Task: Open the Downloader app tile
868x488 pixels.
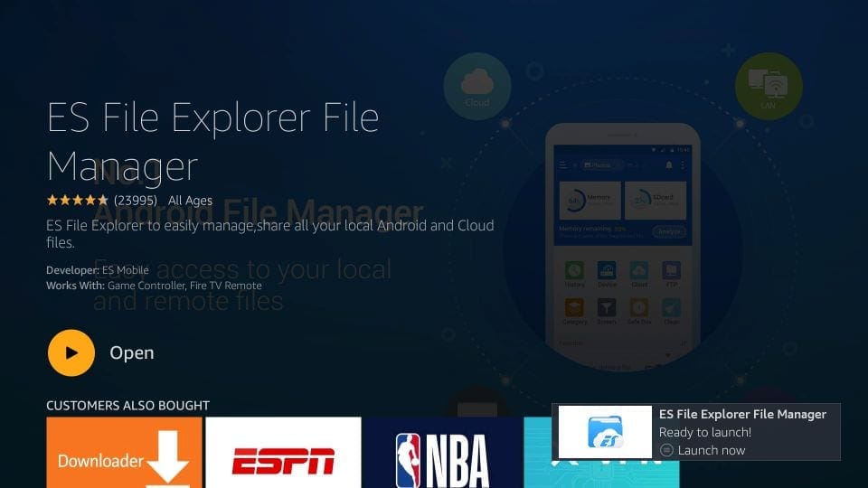Action: coord(124,453)
